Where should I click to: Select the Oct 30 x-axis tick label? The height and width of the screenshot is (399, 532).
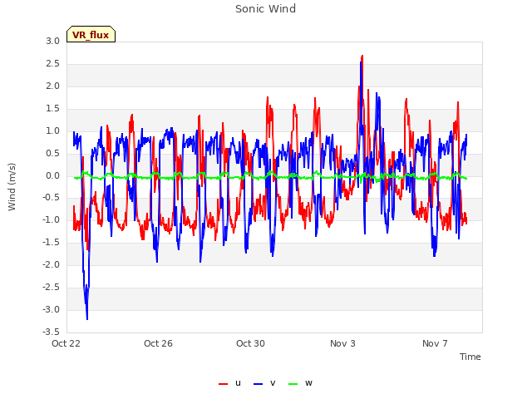pos(250,343)
